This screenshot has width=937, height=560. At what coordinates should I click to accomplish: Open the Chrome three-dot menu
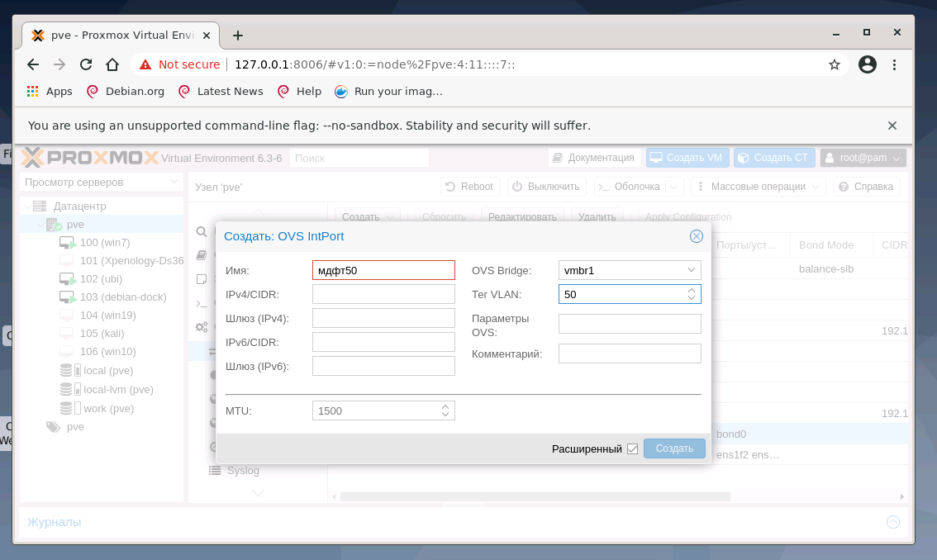tap(894, 64)
